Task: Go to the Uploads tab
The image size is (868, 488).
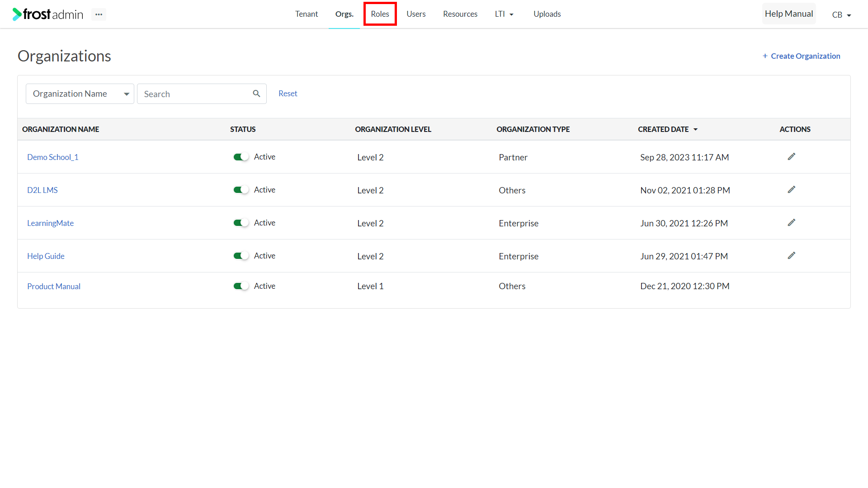Action: (547, 14)
